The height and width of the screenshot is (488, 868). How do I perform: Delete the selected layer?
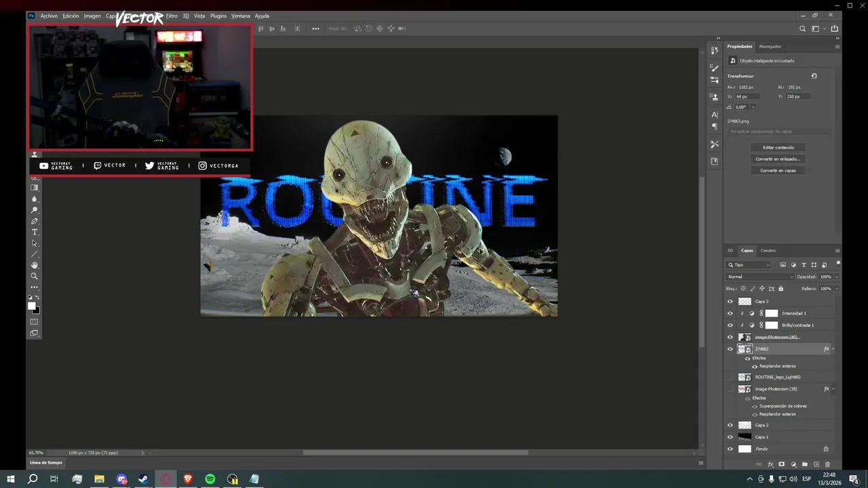point(827,464)
